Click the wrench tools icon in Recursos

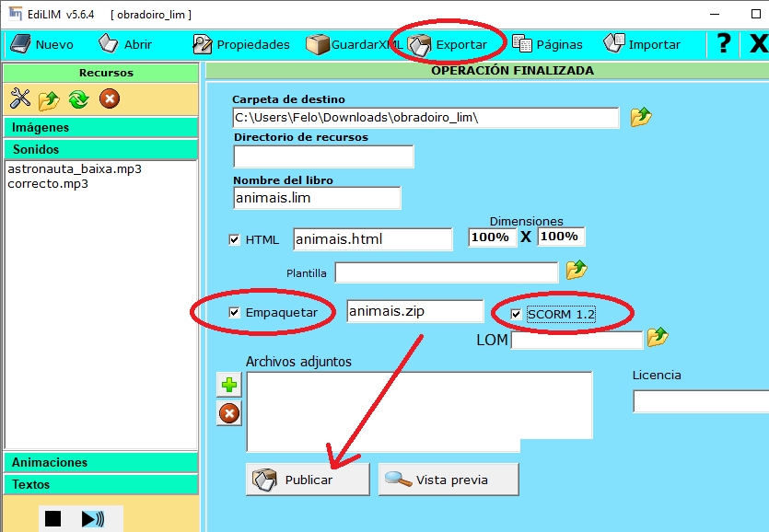point(19,98)
